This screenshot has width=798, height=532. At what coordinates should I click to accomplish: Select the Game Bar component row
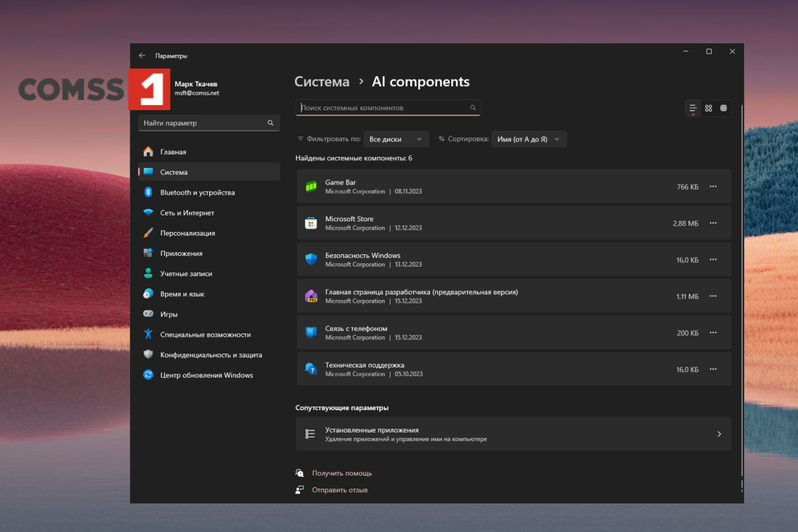click(x=514, y=187)
